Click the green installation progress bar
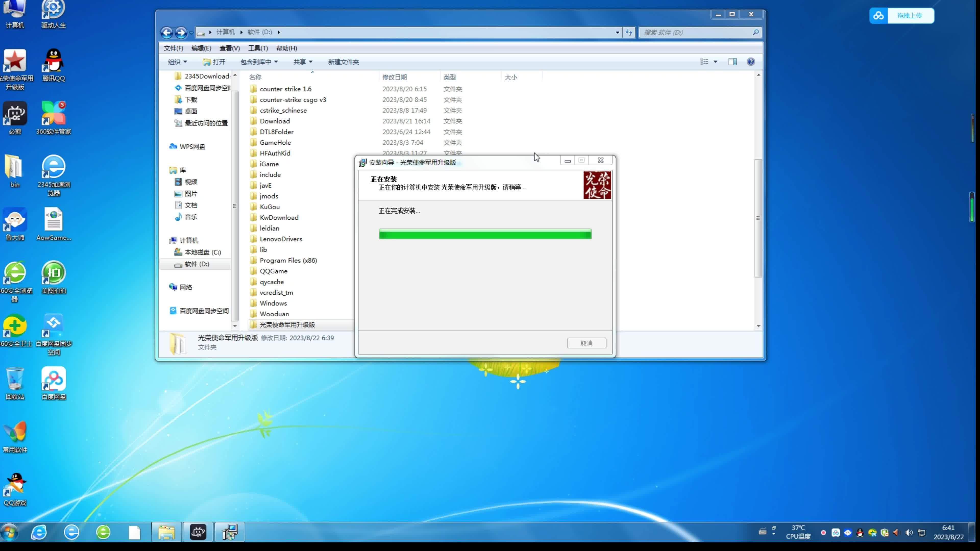 coord(485,234)
